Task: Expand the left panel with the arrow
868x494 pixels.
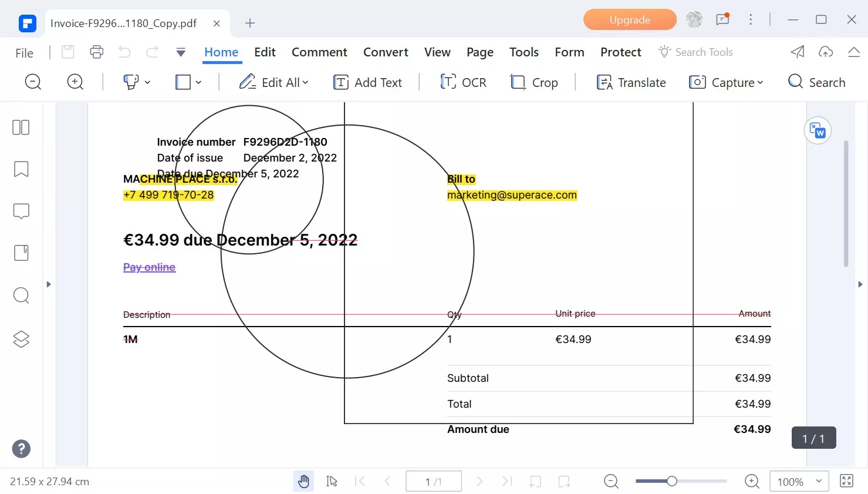Action: click(x=49, y=284)
